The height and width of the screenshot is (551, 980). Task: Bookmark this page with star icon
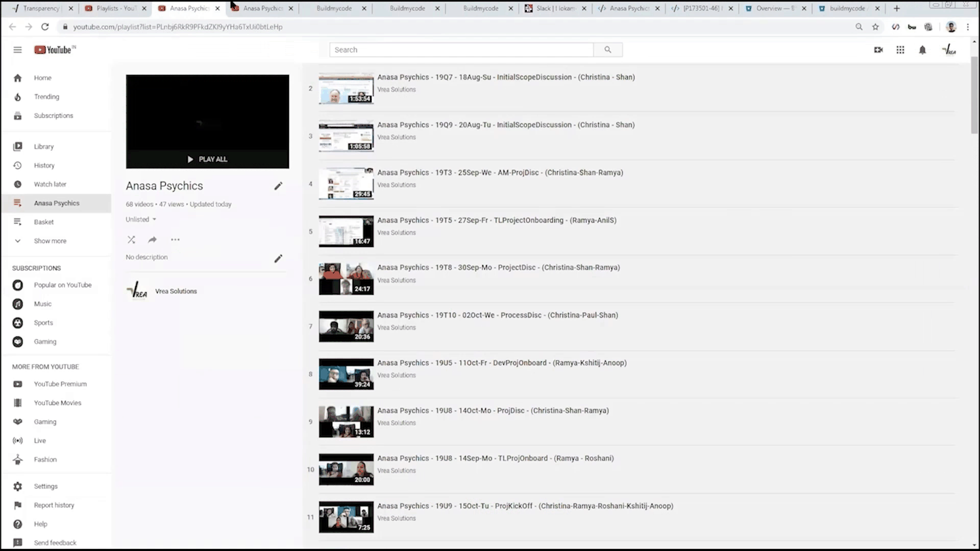coord(875,27)
